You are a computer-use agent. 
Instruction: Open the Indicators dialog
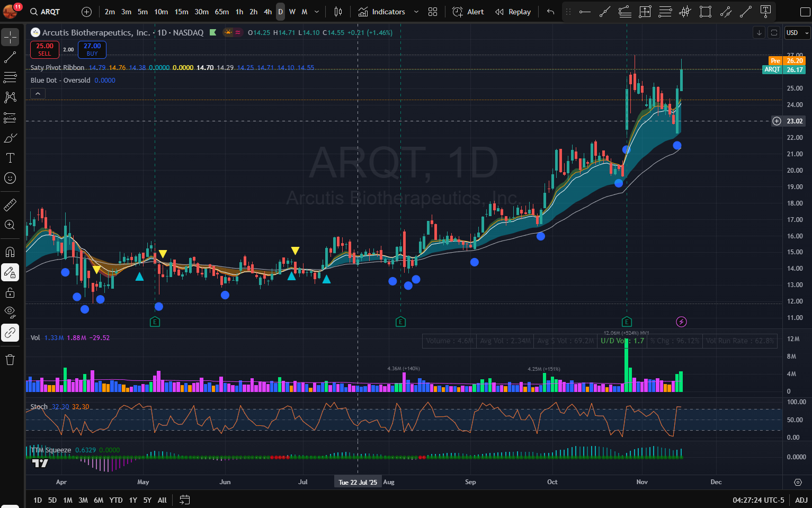click(381, 12)
